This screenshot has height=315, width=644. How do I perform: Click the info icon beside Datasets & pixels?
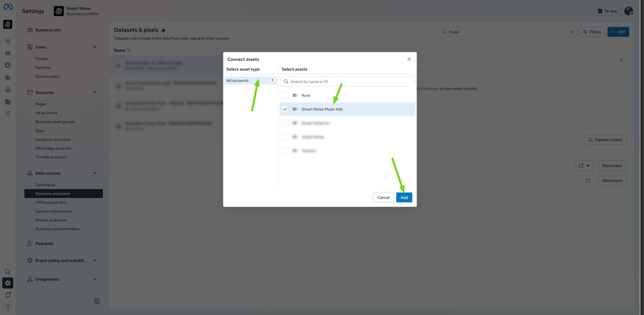[x=164, y=30]
